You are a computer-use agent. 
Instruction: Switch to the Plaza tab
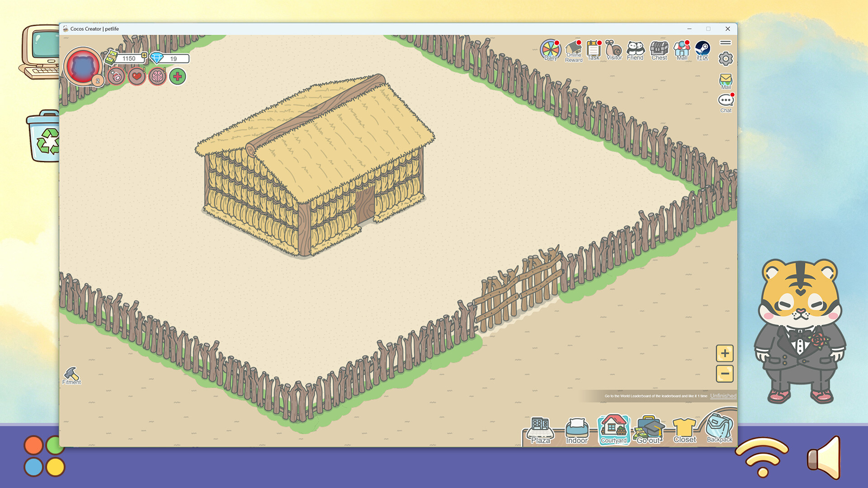[x=540, y=431]
